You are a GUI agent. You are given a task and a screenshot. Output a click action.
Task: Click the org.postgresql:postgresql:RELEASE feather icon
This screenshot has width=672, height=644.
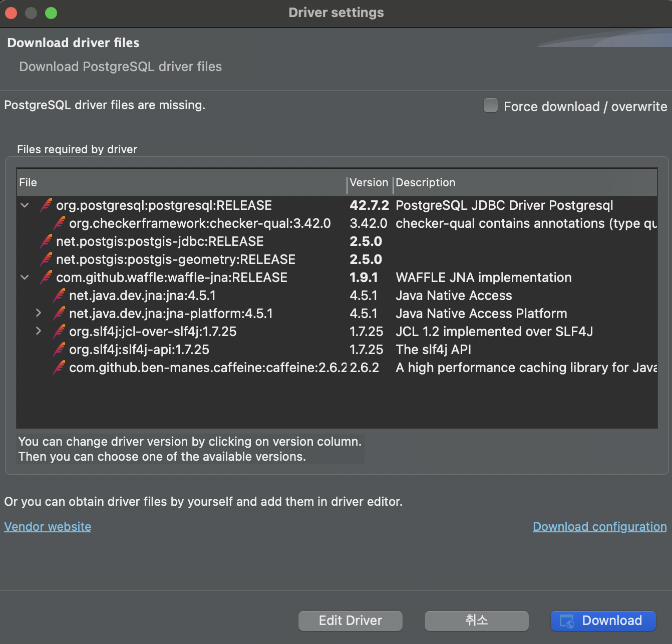click(47, 205)
